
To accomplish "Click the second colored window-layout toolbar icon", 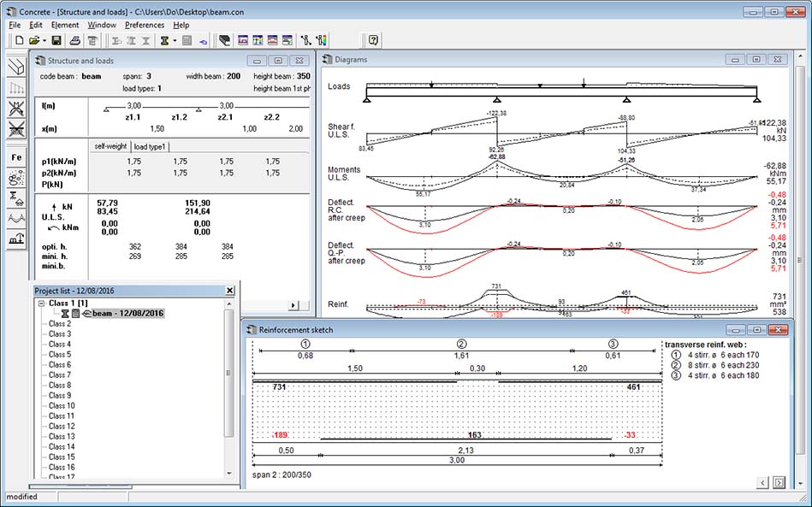I will click(258, 40).
